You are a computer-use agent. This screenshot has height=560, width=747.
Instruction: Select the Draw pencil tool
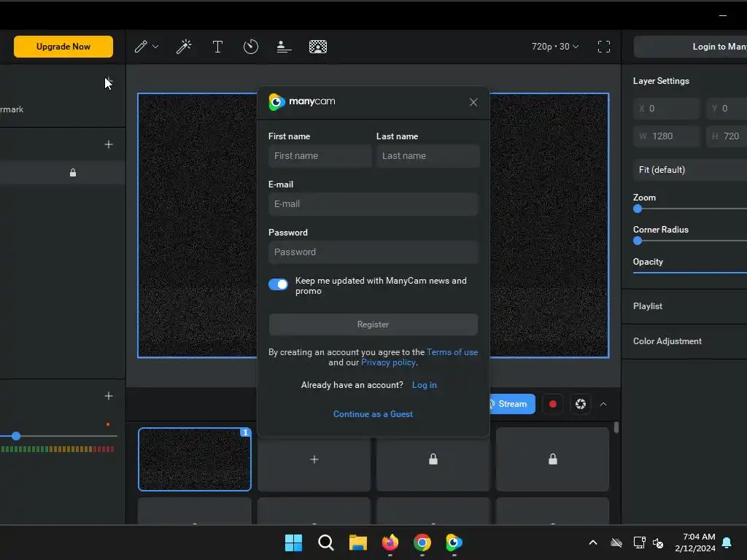pos(141,47)
